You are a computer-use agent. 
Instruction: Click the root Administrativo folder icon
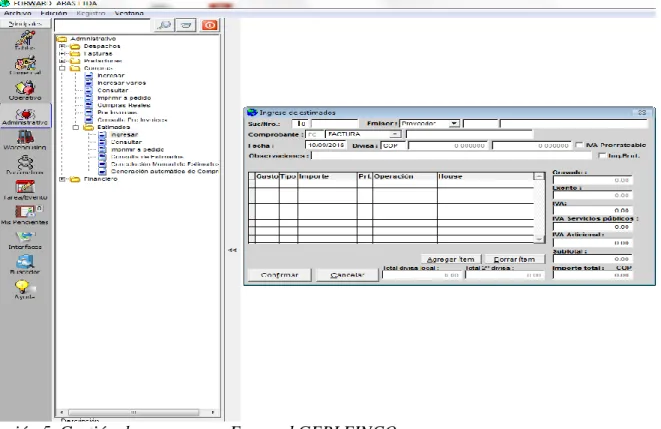[x=62, y=39]
